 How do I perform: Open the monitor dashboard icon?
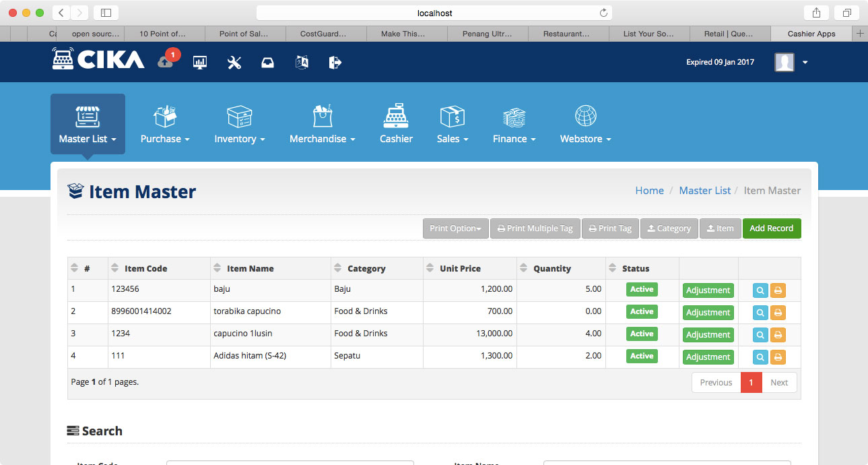(200, 63)
